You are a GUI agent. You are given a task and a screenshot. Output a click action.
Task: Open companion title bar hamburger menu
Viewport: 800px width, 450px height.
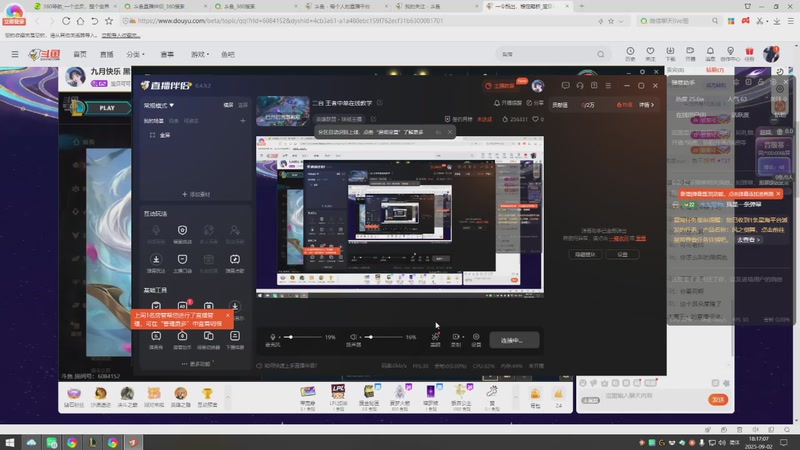(608, 86)
